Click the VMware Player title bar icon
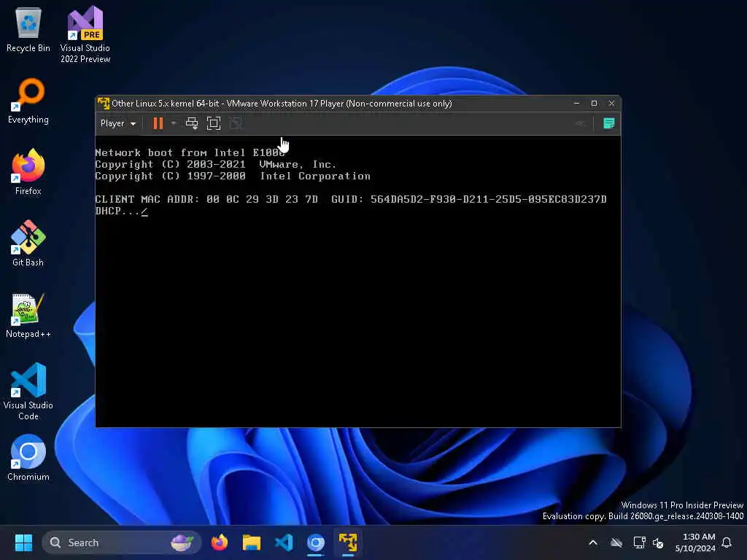Image resolution: width=747 pixels, height=560 pixels. point(104,104)
